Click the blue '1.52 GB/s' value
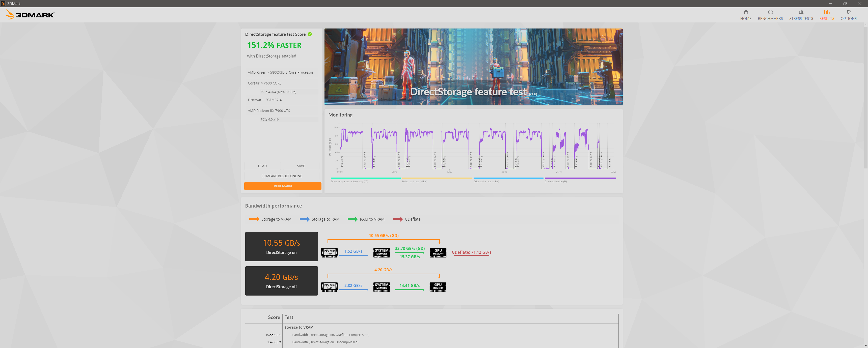This screenshot has height=348, width=868. tap(353, 251)
